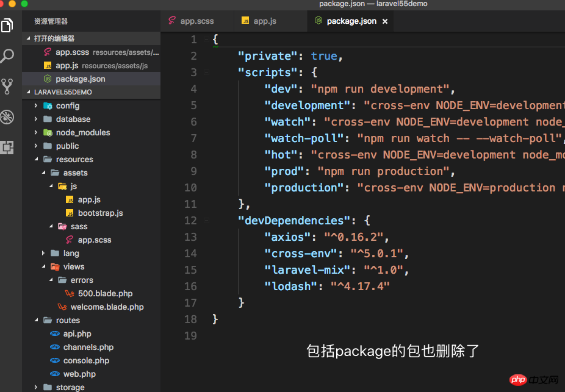Image resolution: width=565 pixels, height=392 pixels.
Task: Fold the root object at line 1
Action: point(206,39)
